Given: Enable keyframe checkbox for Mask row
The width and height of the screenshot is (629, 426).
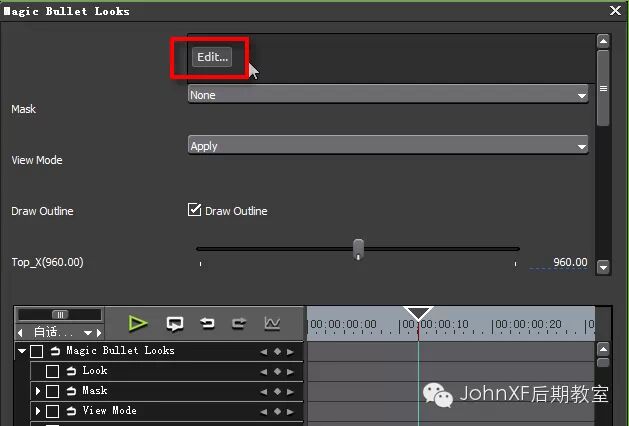Looking at the screenshot, I should pos(53,391).
